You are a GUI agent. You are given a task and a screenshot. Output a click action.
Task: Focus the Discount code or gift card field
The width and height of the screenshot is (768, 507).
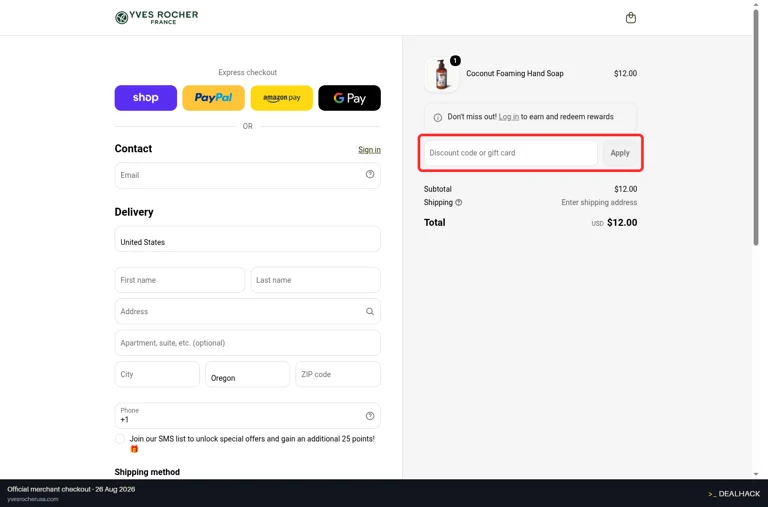pyautogui.click(x=510, y=153)
